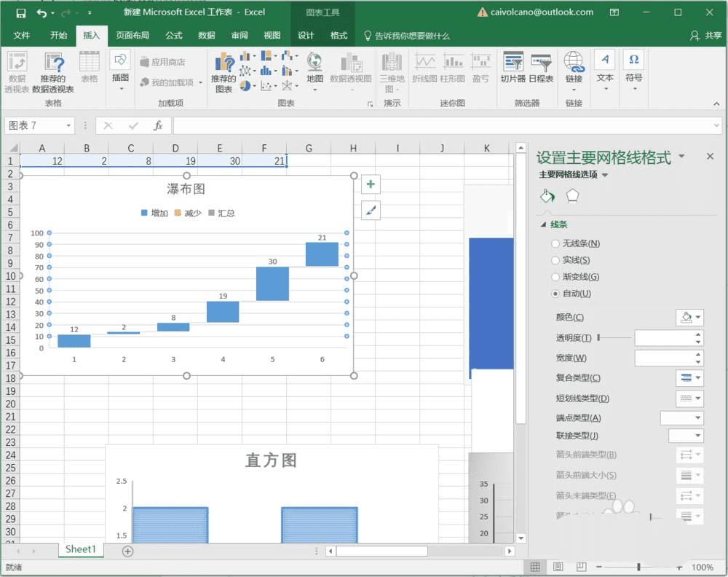The height and width of the screenshot is (577, 728).
Task: Click the Name Box showing Chart 7
Action: coord(39,125)
